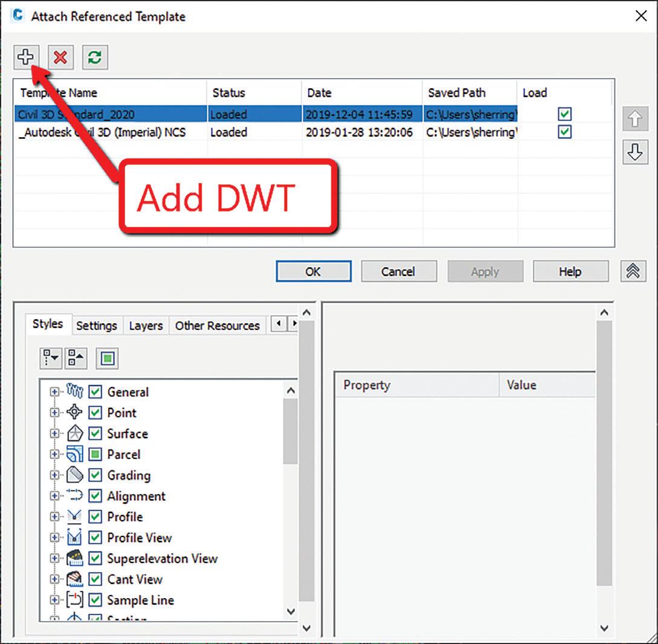This screenshot has width=658, height=644.
Task: Click the Property panel scrollbar down arrow
Action: 604,628
